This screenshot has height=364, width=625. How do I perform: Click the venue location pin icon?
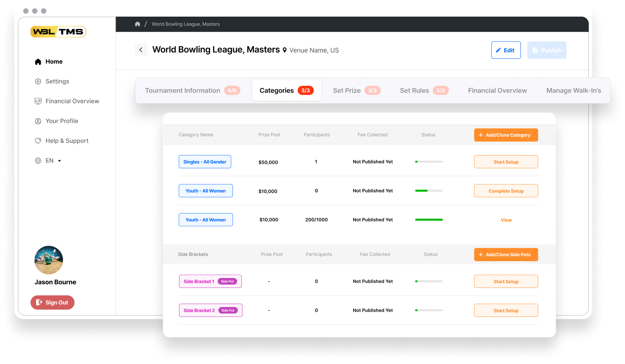pyautogui.click(x=285, y=50)
